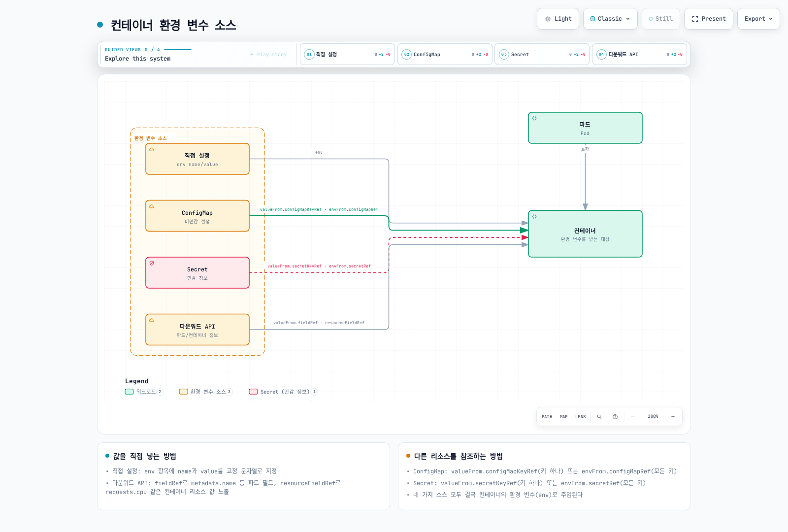Click the Present button
This screenshot has height=532, width=788.
709,19
